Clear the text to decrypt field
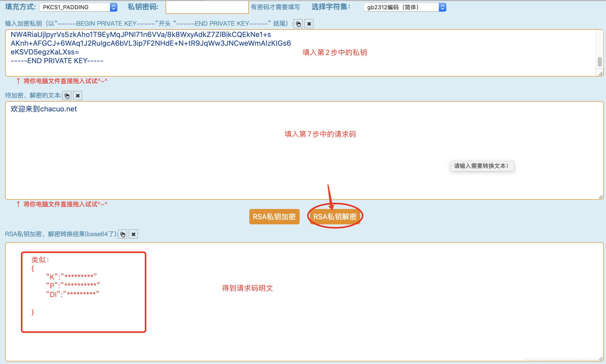The image size is (606, 364). tap(78, 96)
